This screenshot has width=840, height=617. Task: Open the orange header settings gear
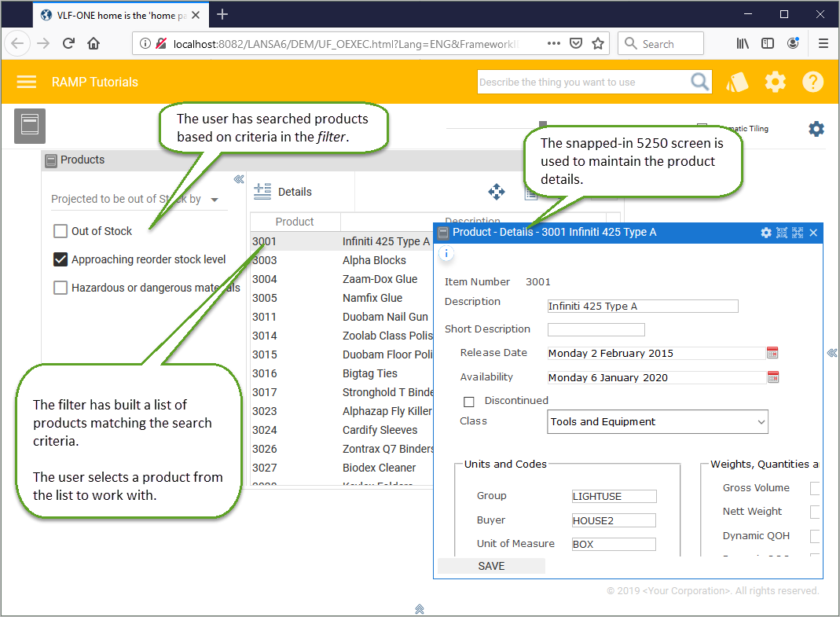click(775, 82)
